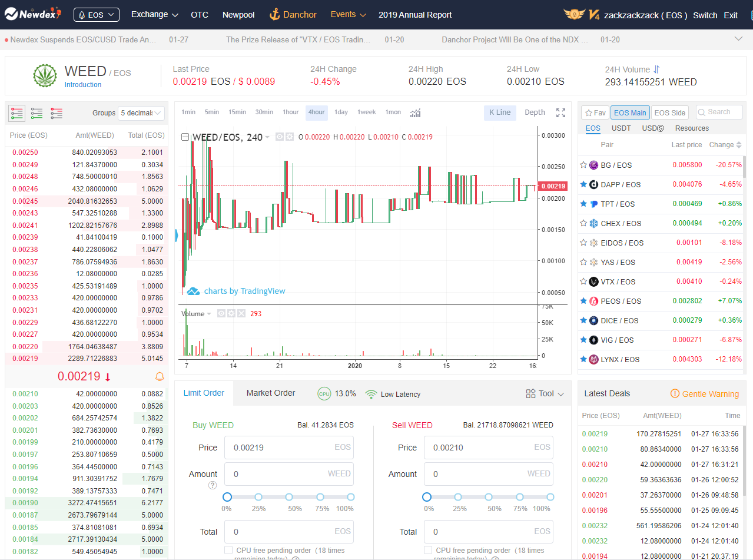Click Exit to log out

tap(731, 15)
